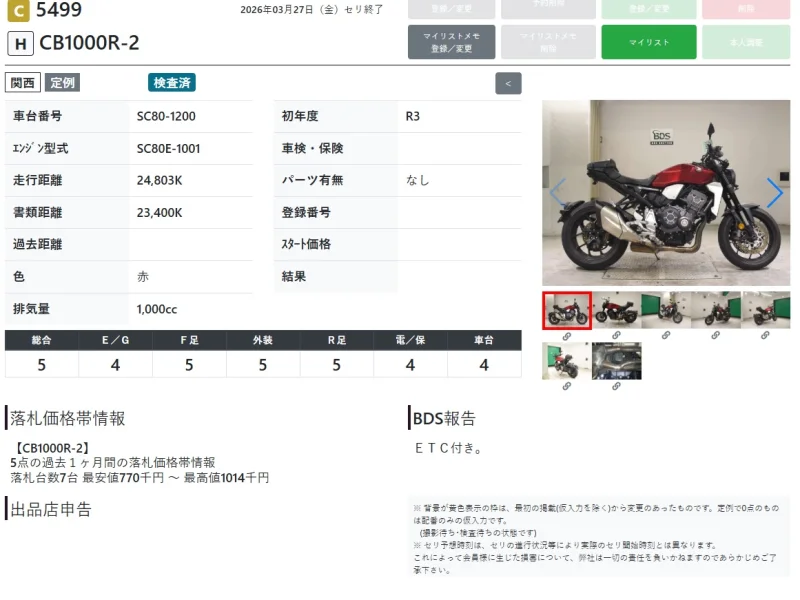The width and height of the screenshot is (800, 600).
Task: Click the disabled マイリストメモ 削除 button
Action: coord(548,42)
